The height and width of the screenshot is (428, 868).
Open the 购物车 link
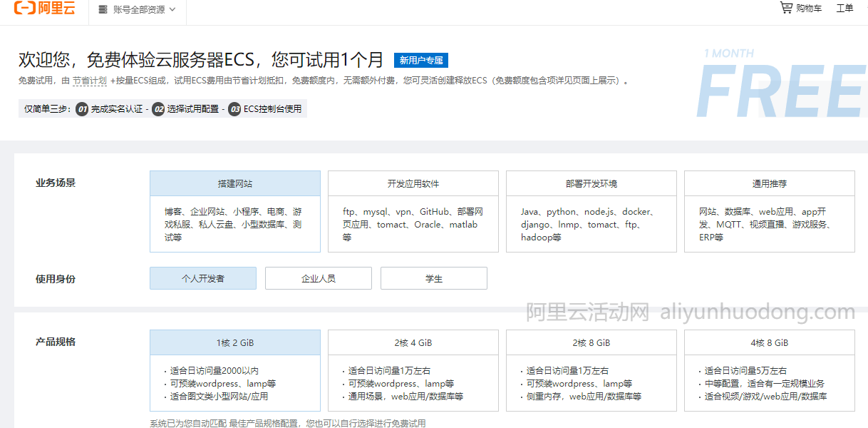pos(809,9)
